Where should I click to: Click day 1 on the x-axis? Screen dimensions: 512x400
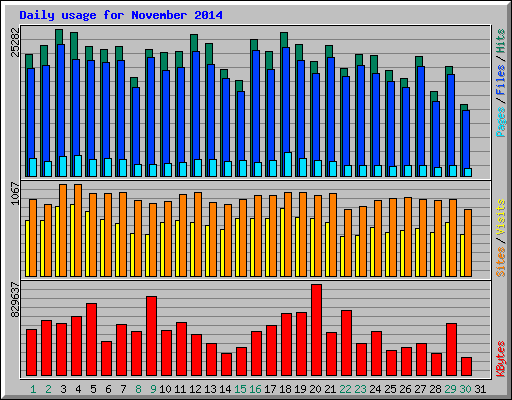(x=33, y=389)
